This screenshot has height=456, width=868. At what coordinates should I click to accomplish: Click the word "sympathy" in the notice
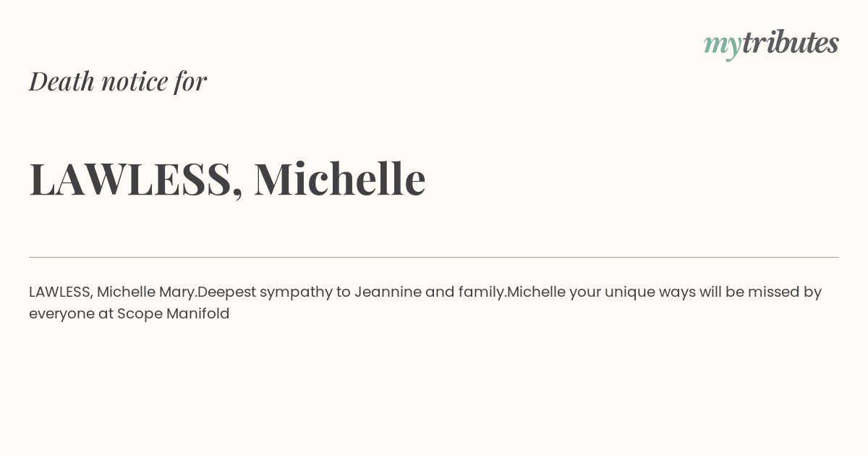[x=296, y=292]
